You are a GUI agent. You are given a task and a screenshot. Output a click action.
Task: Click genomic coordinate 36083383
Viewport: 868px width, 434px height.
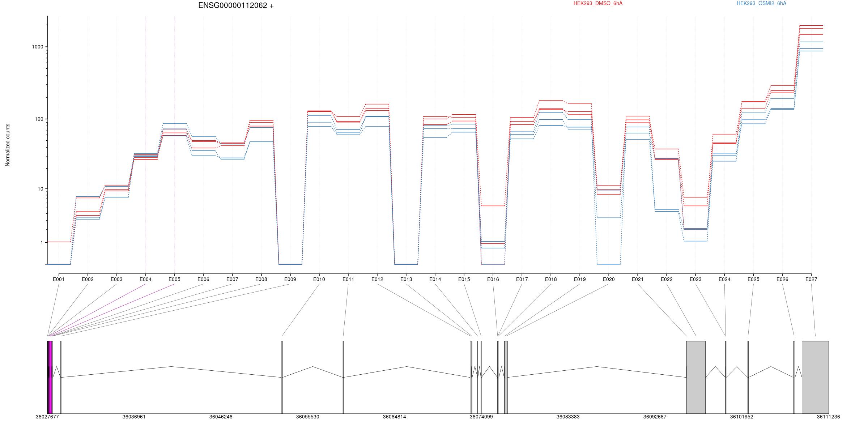[568, 417]
